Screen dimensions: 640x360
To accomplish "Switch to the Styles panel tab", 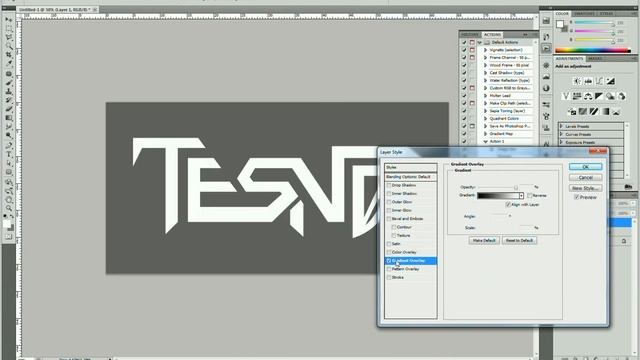I will [x=607, y=14].
